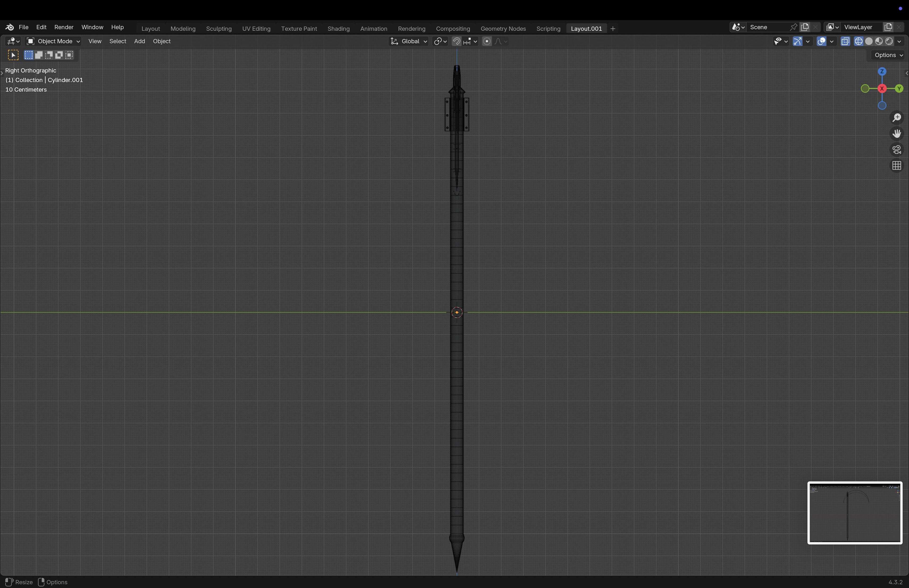Screen dimensions: 909x588
Task: Switch to the UV Editing workspace tab
Action: coord(256,29)
